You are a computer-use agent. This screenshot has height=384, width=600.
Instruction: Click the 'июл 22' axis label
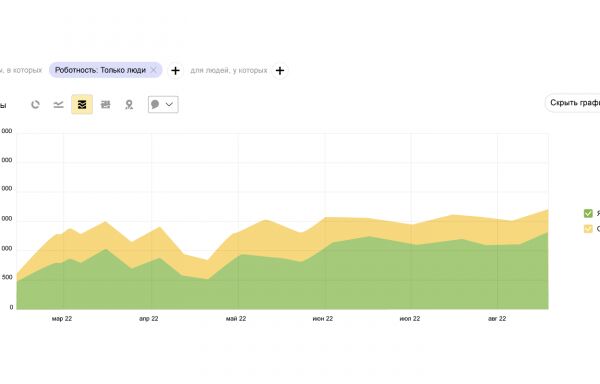[410, 319]
